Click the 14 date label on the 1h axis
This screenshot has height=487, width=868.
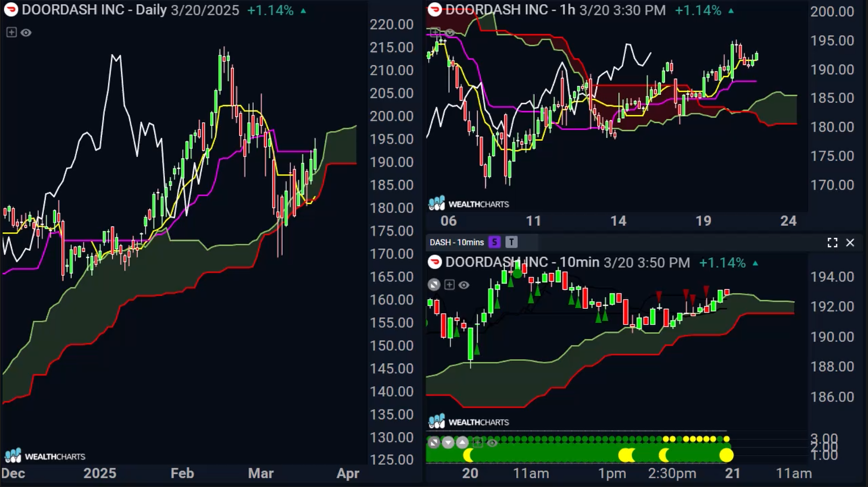coord(618,221)
